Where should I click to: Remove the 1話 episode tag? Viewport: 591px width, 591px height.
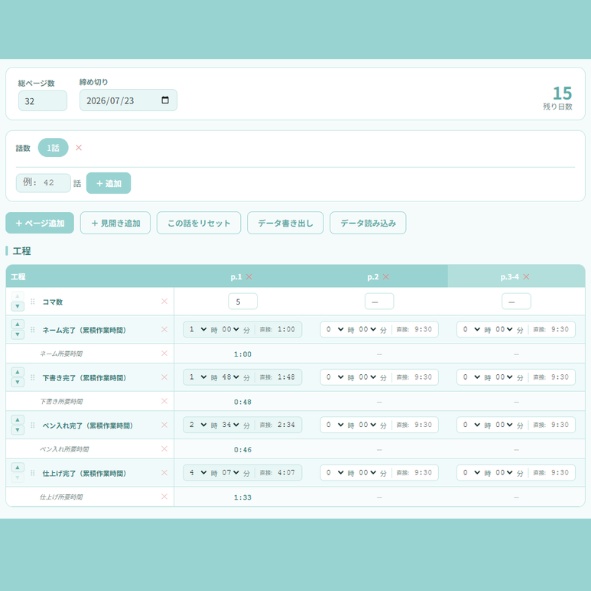coord(78,147)
